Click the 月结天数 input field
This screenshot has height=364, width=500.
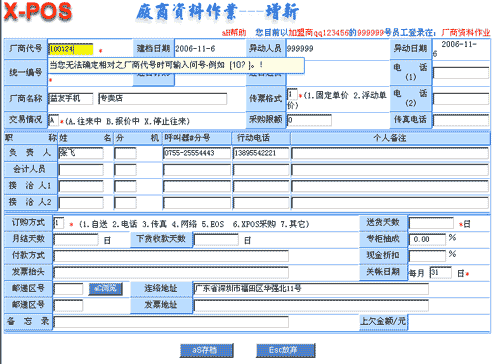point(76,239)
